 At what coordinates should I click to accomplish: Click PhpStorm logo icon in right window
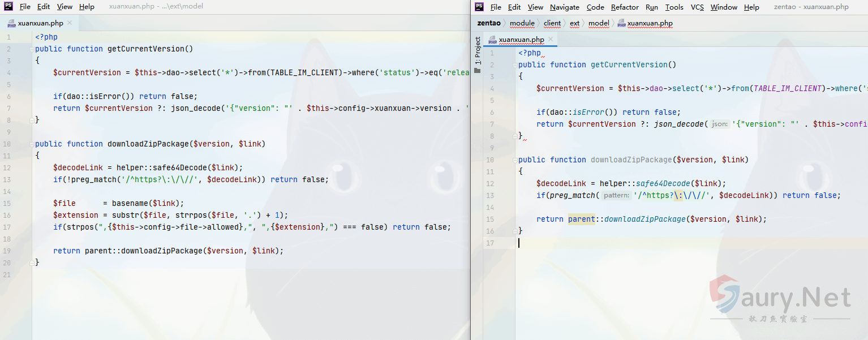pos(479,7)
